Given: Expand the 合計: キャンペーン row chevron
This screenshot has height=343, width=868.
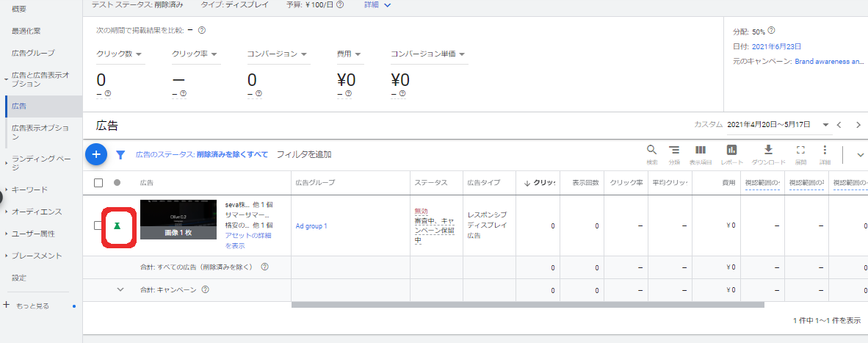Looking at the screenshot, I should (120, 289).
